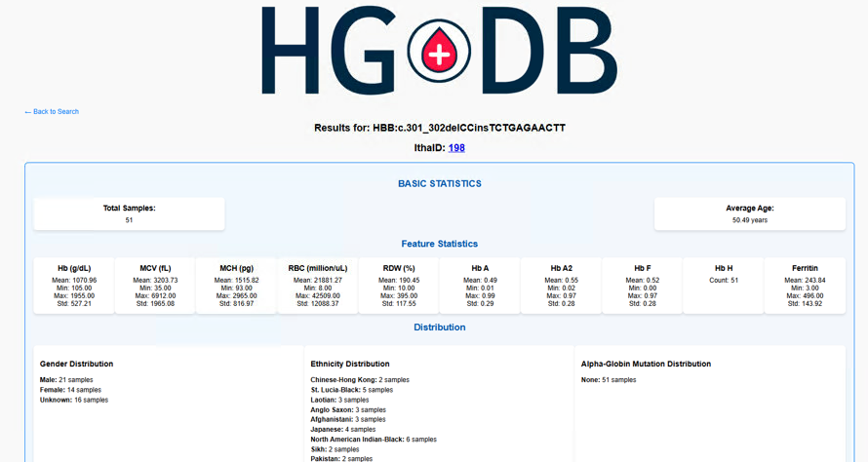This screenshot has height=462, width=868.
Task: Select the Ethnicity Distribution heading
Action: coord(350,365)
